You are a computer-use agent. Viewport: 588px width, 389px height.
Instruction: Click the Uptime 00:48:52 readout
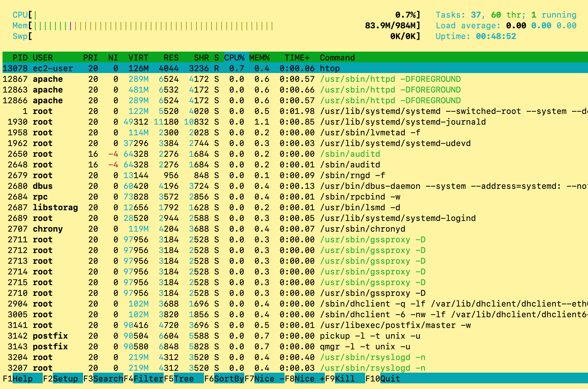pos(476,36)
